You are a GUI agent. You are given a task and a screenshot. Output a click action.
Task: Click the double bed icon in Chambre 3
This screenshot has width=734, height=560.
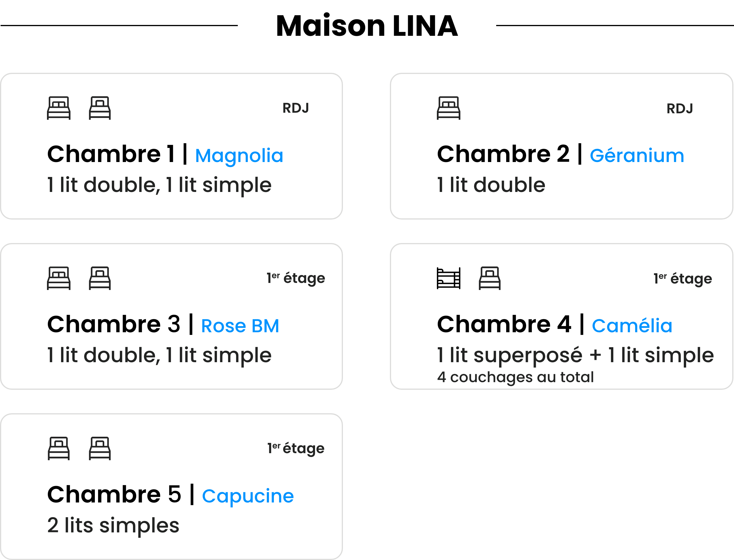tap(59, 278)
